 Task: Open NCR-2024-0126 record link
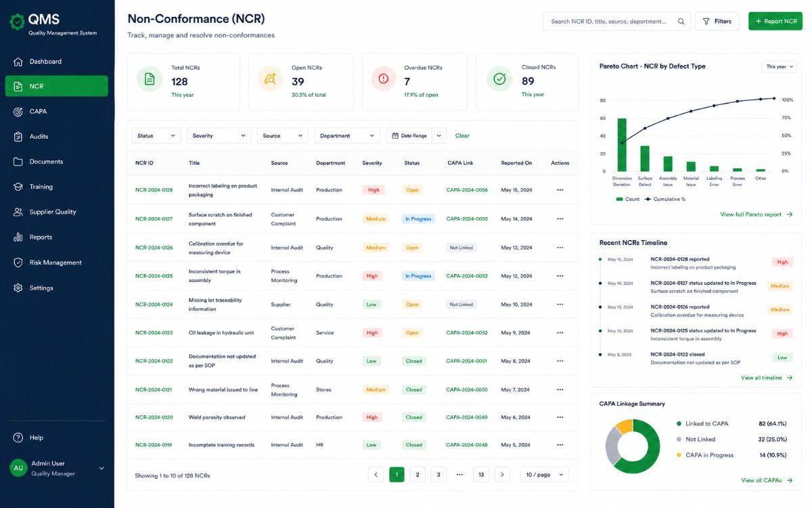coord(154,248)
